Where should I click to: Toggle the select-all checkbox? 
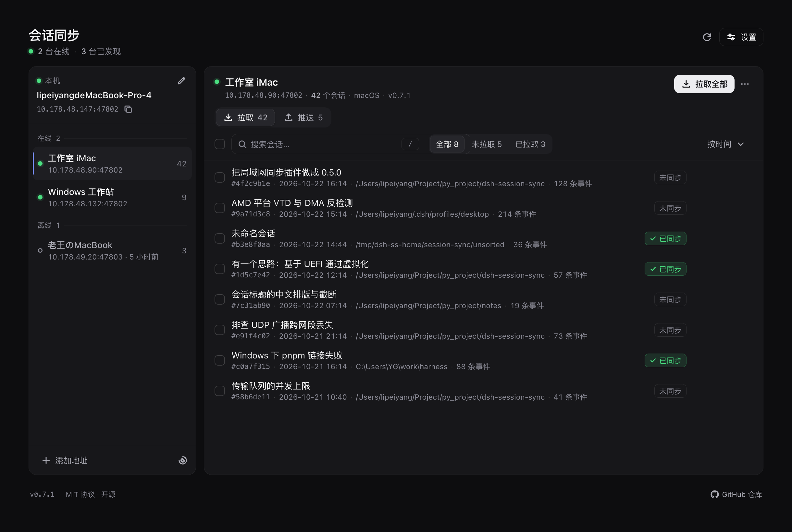(x=220, y=144)
